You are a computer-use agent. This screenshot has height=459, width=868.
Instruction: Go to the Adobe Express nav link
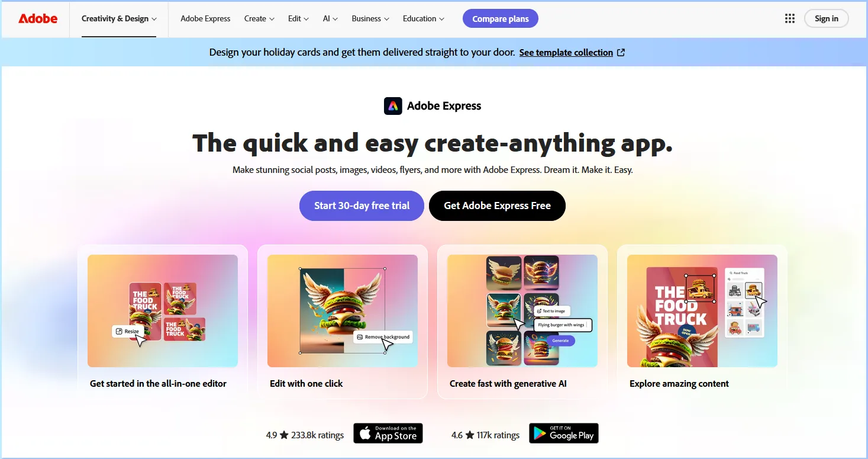[205, 18]
